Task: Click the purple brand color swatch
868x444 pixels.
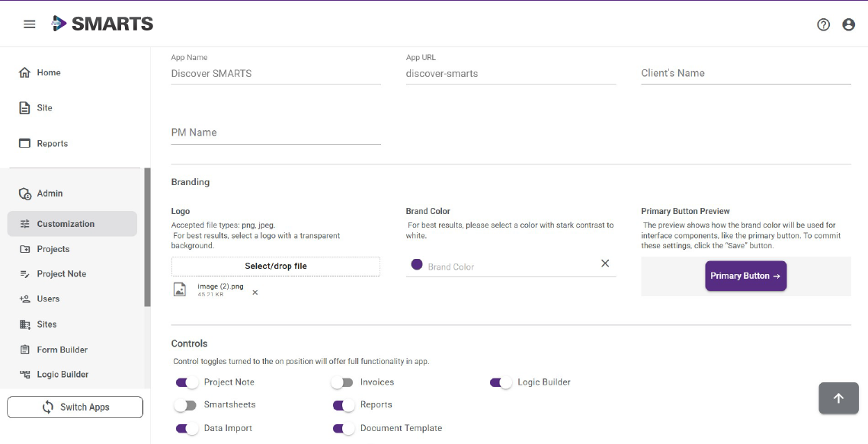Action: point(417,264)
